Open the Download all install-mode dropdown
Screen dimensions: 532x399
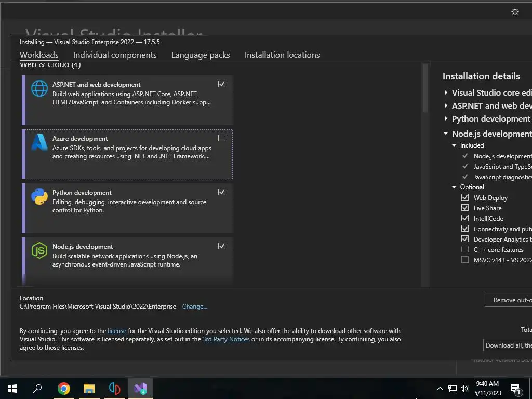click(x=508, y=345)
